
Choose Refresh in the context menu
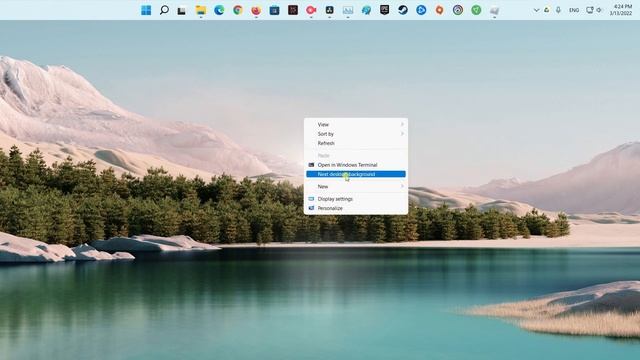coord(356,143)
